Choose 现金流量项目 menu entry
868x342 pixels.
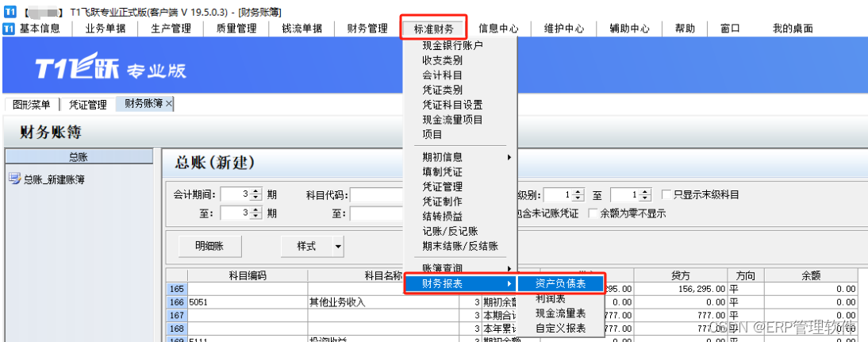452,120
